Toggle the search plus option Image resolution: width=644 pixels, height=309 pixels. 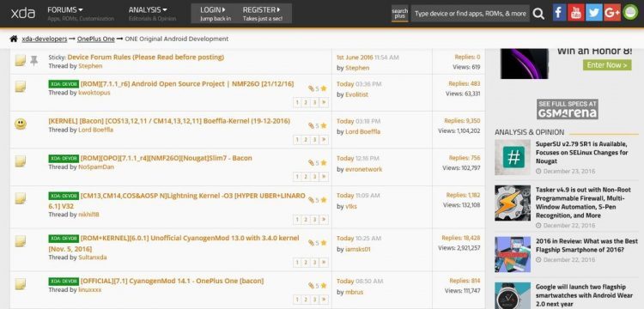pyautogui.click(x=399, y=14)
